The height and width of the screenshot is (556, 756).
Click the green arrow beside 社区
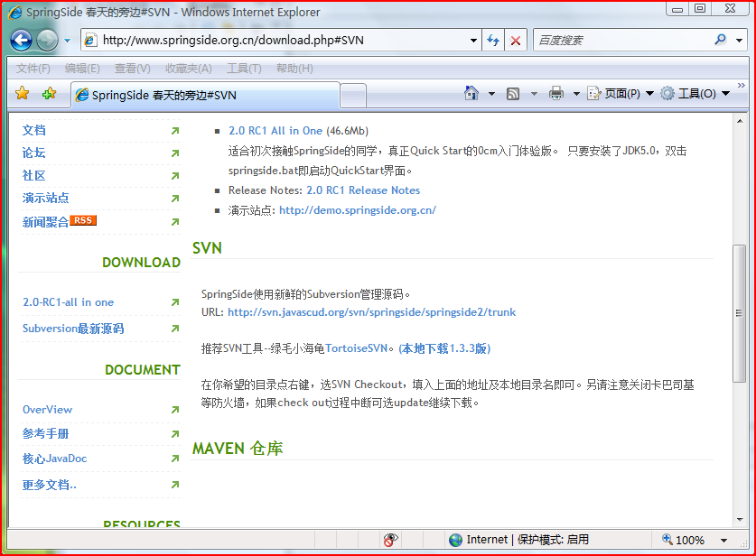(175, 176)
